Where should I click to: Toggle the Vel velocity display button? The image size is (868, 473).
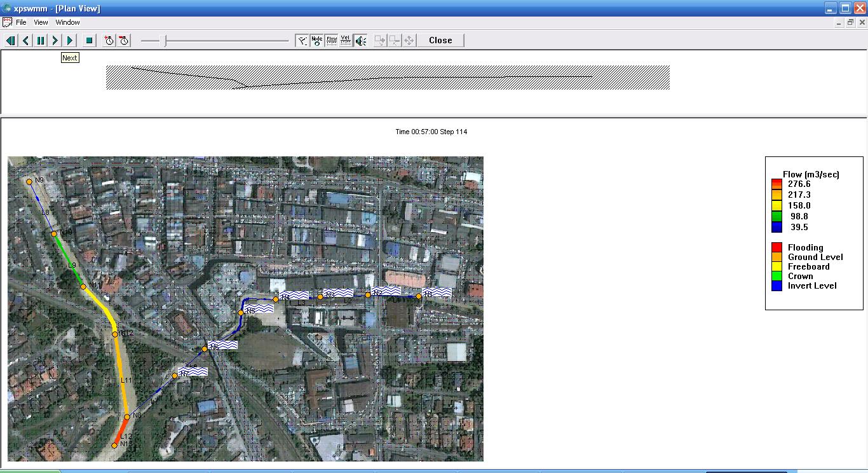[346, 41]
